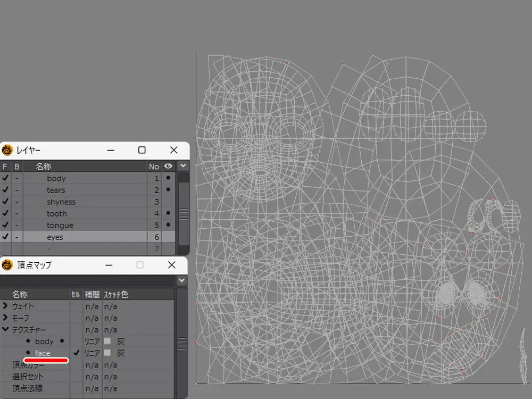The height and width of the screenshot is (399, 532).
Task: Open the Layers panel dropdown arrow
Action: (x=183, y=166)
